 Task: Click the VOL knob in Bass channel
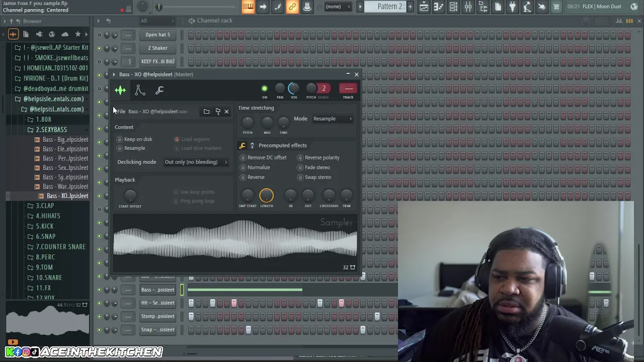[294, 89]
